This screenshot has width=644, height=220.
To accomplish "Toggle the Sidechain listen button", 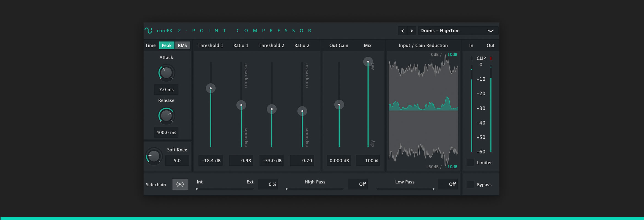I will 180,184.
